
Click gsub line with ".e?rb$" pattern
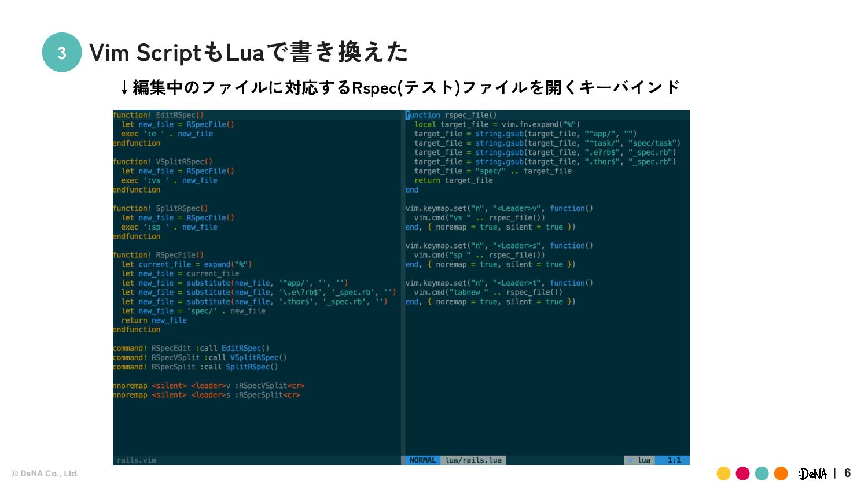[545, 153]
